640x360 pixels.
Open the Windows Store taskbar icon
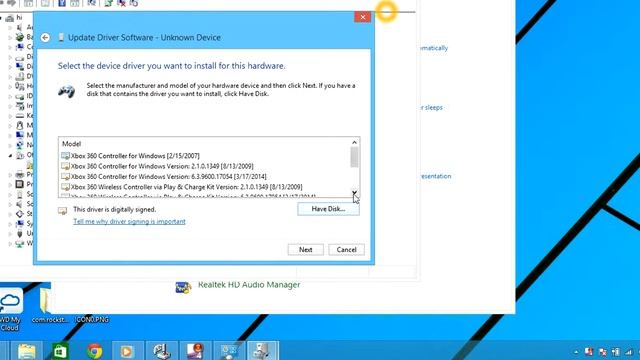tap(60, 351)
